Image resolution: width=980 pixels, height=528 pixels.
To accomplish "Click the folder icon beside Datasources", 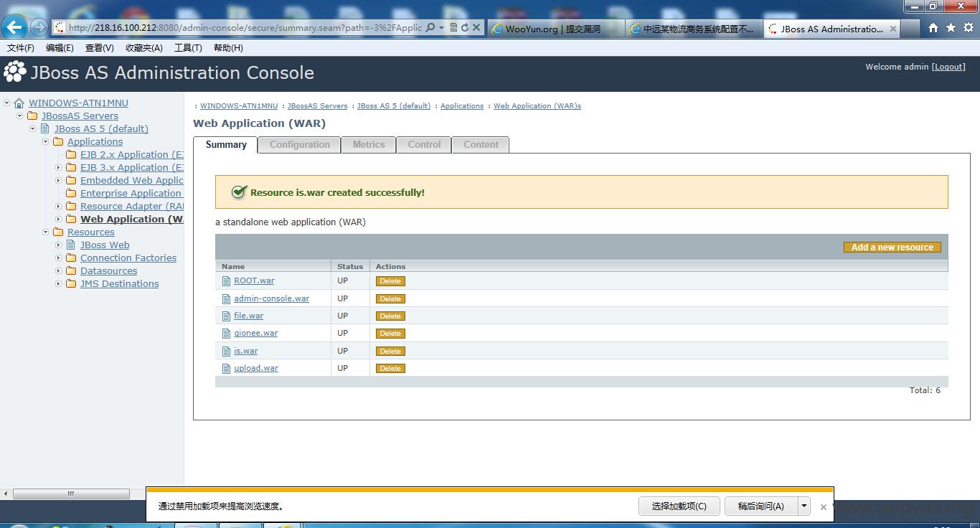I will [x=71, y=271].
